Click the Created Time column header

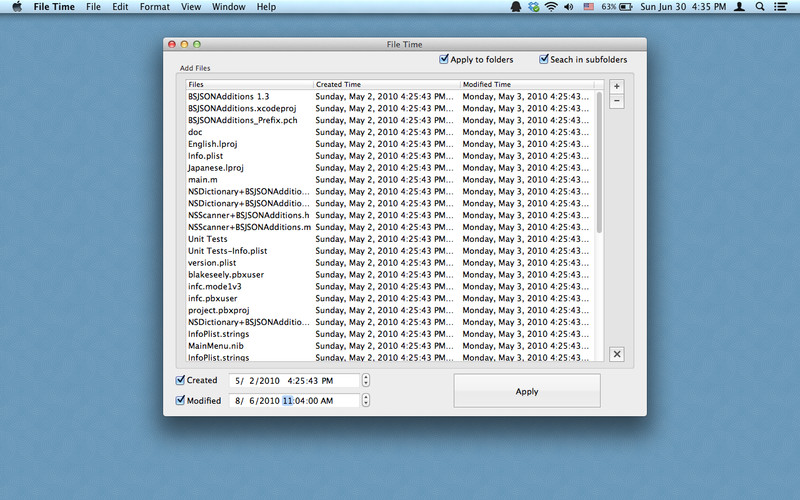click(387, 84)
